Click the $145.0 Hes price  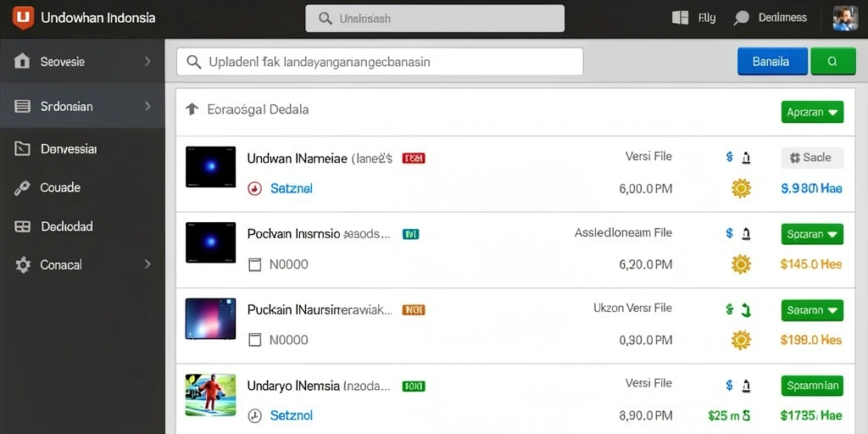811,264
